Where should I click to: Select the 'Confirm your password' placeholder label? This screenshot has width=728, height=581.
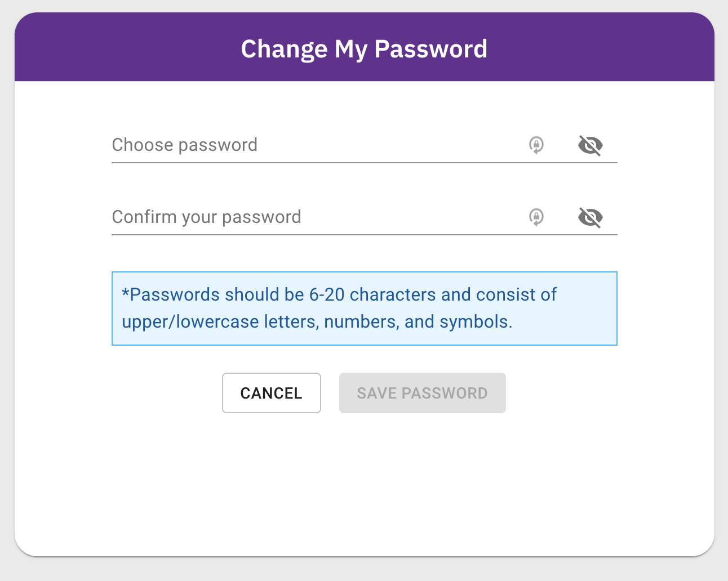point(206,217)
